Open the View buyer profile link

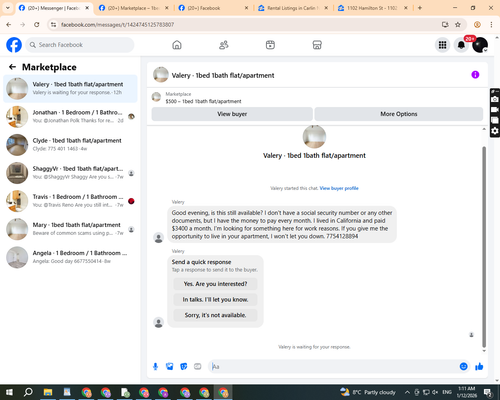[x=339, y=188]
